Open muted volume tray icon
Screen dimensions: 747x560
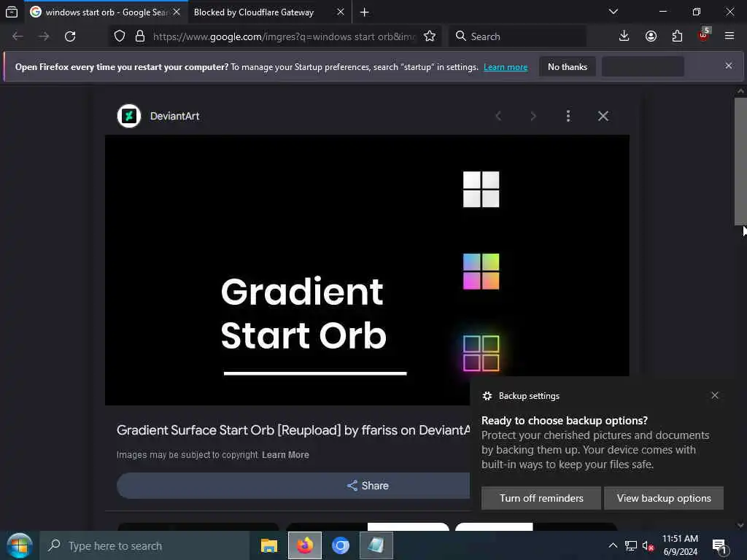(648, 546)
